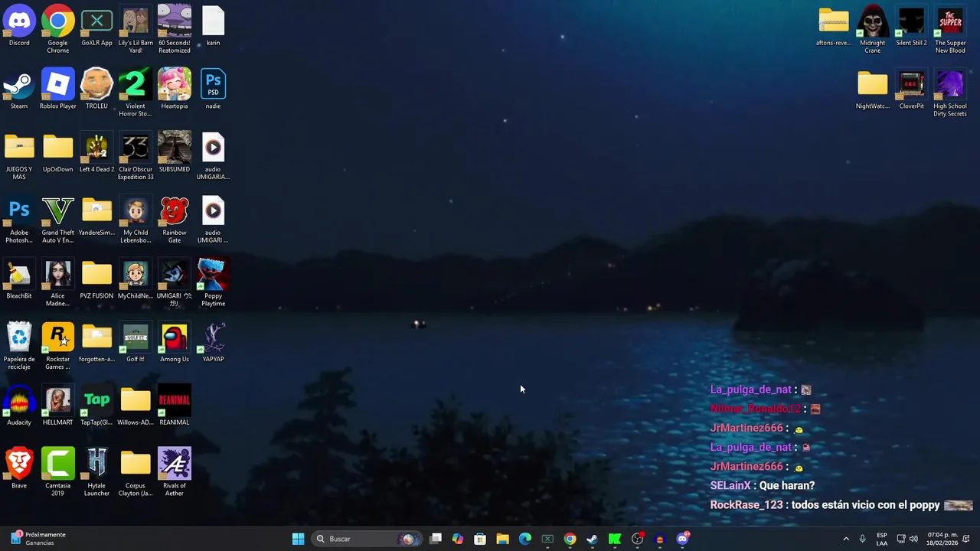The width and height of the screenshot is (980, 551).
Task: Select the My Child Lebensborn icon
Action: (136, 220)
